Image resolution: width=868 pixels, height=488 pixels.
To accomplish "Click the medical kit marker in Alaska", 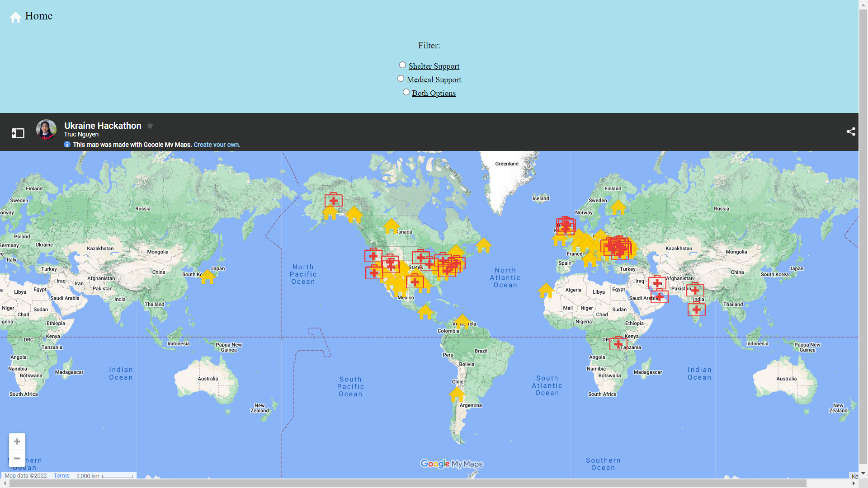I will tap(334, 200).
